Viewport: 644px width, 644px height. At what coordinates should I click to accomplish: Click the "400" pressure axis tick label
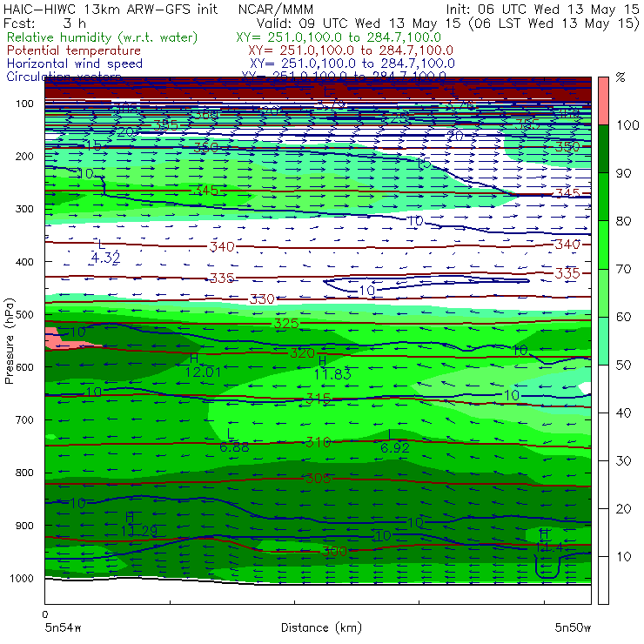pos(24,262)
